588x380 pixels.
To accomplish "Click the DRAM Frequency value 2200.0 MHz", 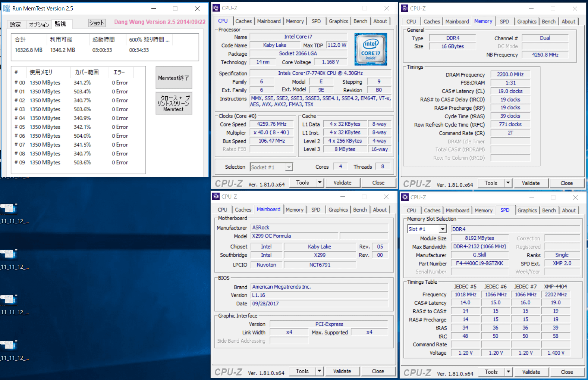I will (x=510, y=74).
